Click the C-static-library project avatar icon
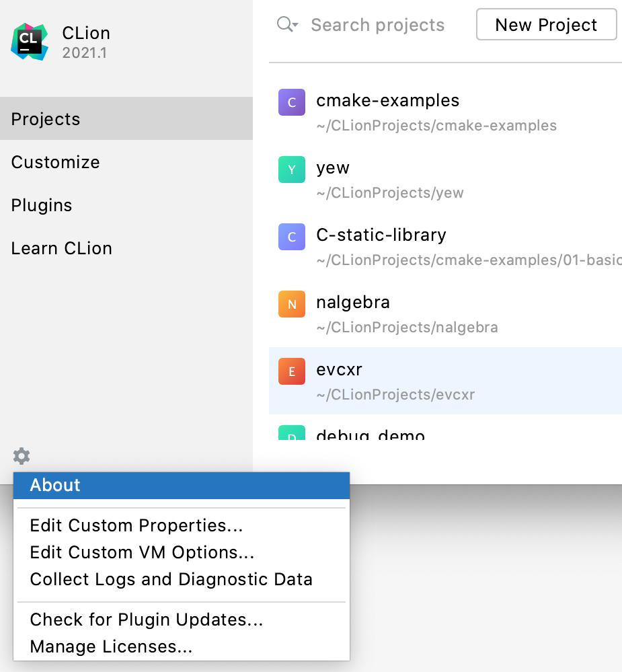 tap(291, 237)
